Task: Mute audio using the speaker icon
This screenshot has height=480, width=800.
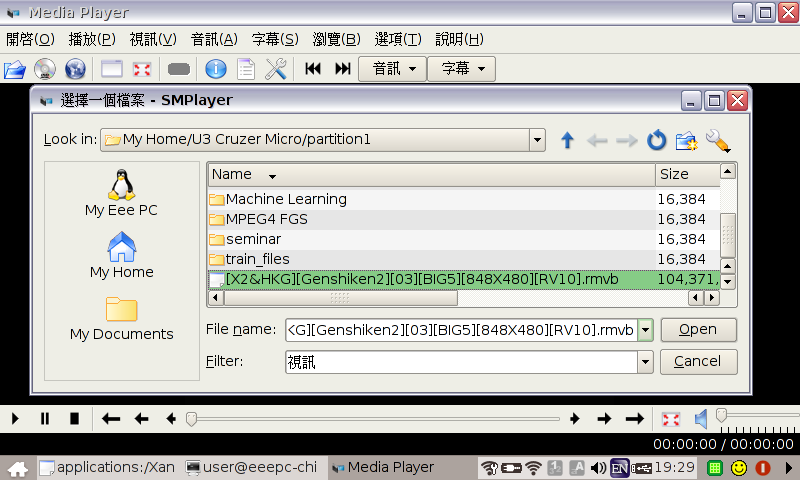Action: pyautogui.click(x=702, y=418)
